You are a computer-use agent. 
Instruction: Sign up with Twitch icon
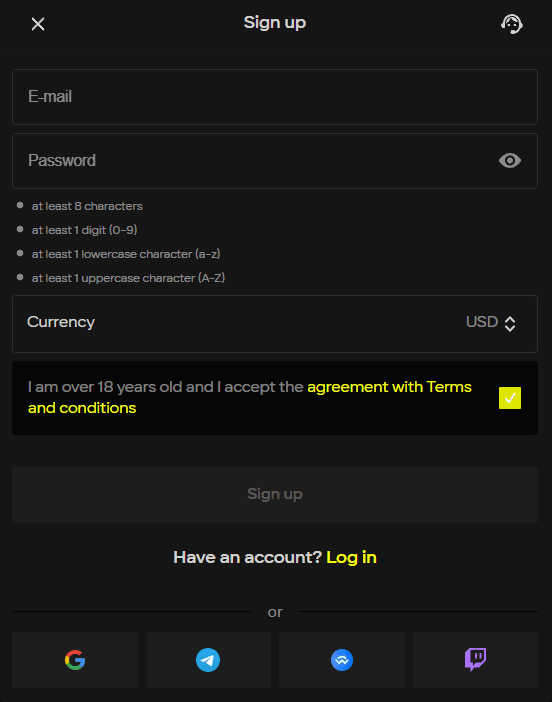point(475,660)
